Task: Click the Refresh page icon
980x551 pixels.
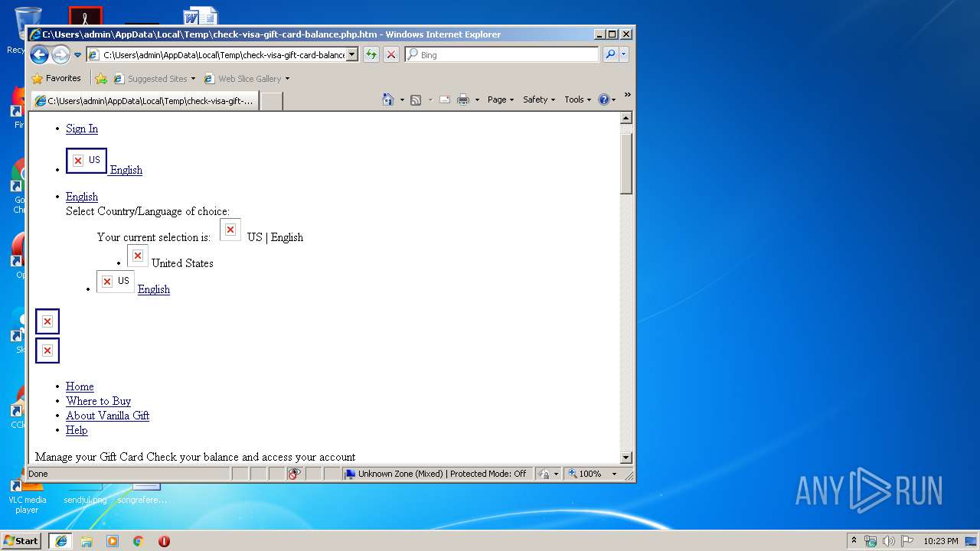Action: click(x=371, y=54)
